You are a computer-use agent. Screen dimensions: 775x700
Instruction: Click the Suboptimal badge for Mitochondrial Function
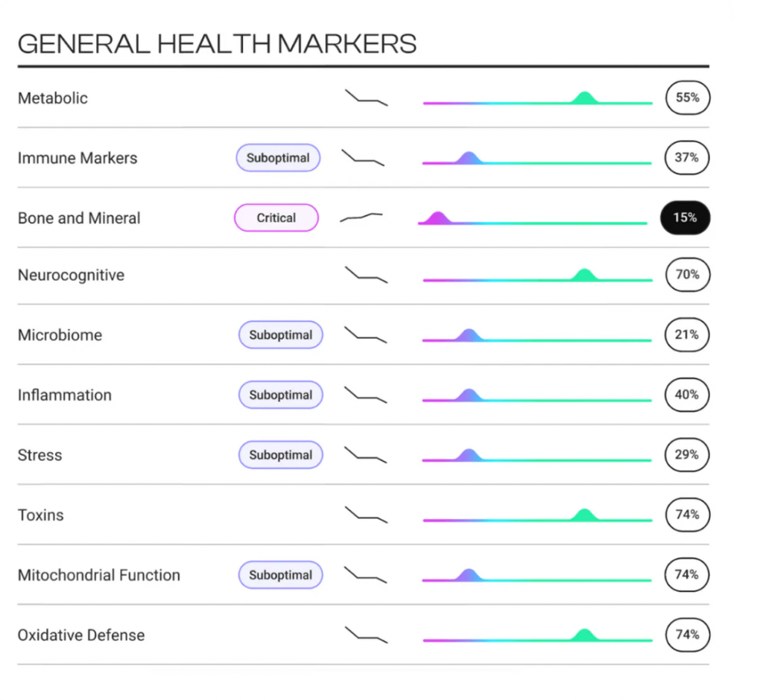(280, 575)
